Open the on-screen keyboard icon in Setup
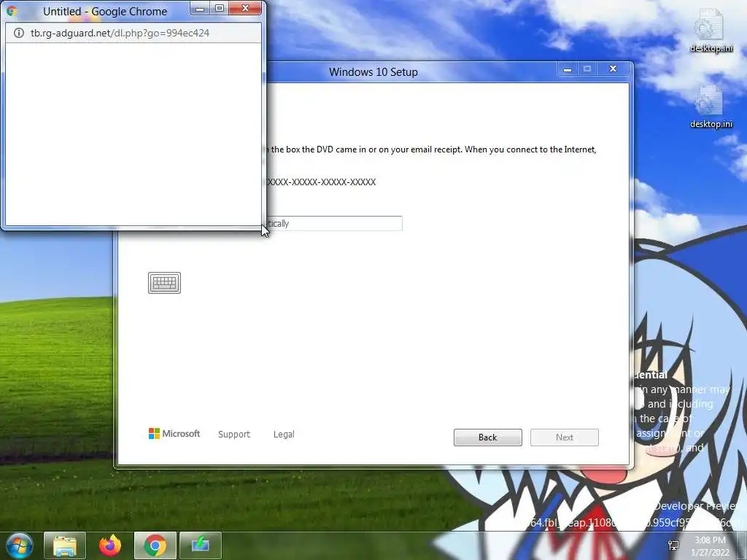 pyautogui.click(x=164, y=283)
